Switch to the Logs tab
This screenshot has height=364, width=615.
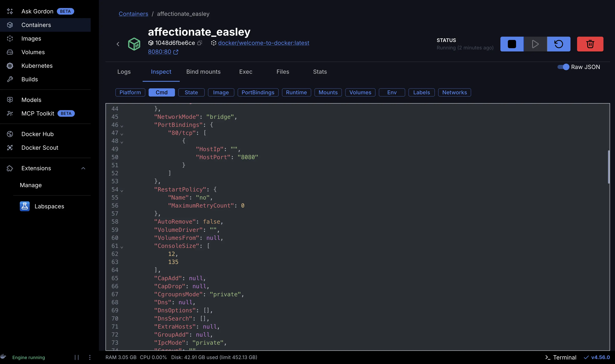pos(124,72)
